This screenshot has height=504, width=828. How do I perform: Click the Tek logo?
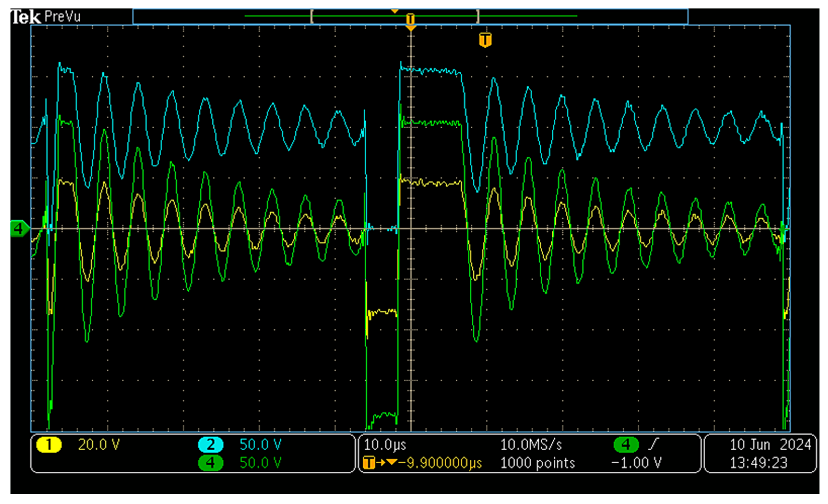coord(26,17)
